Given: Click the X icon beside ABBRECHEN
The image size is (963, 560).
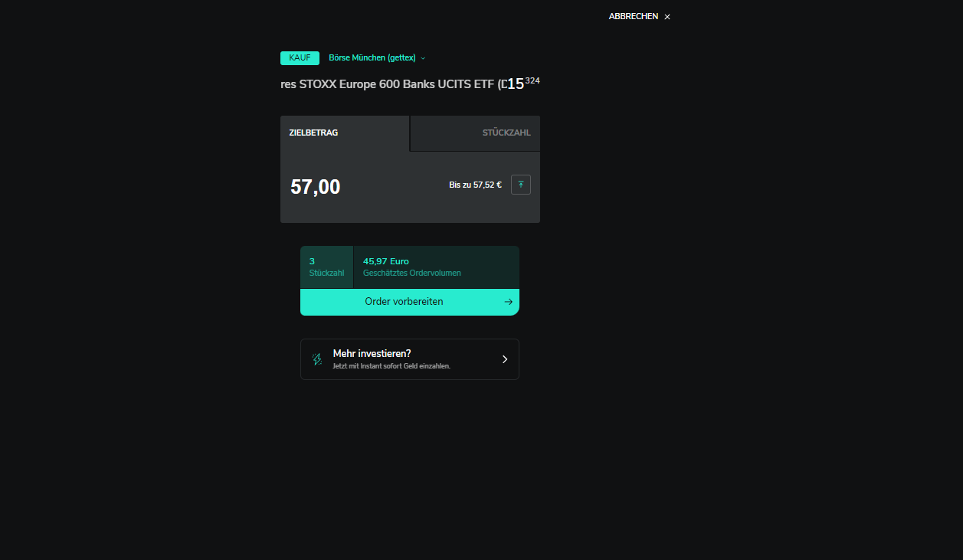Looking at the screenshot, I should tap(667, 17).
